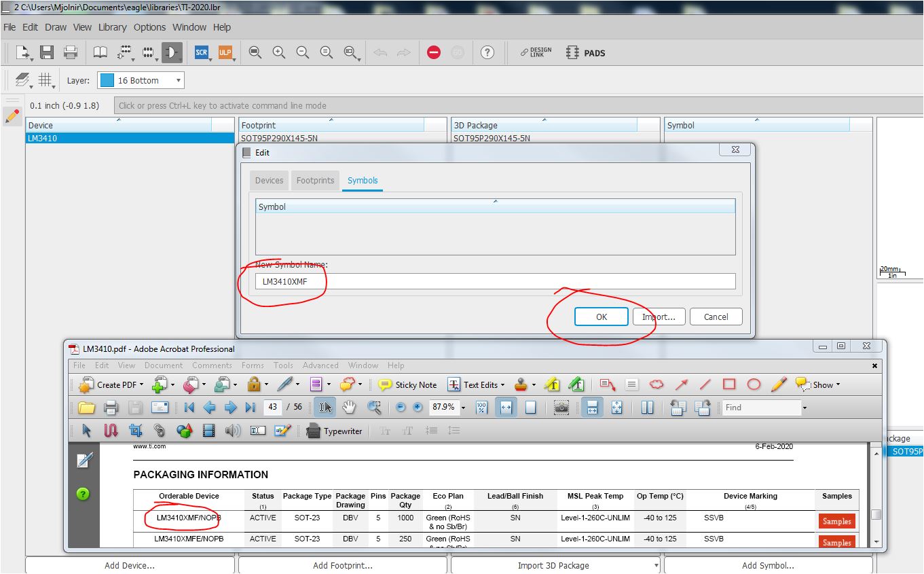Click the Save icon in EAGLE toolbar
924x574 pixels.
[47, 52]
